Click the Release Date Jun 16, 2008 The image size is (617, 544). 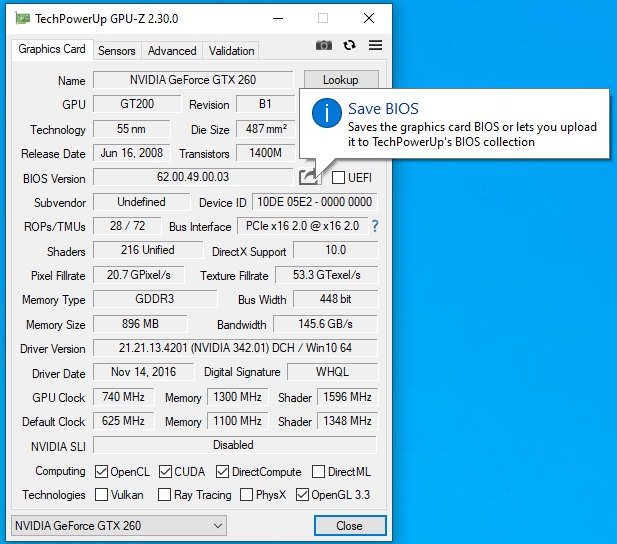pyautogui.click(x=131, y=153)
